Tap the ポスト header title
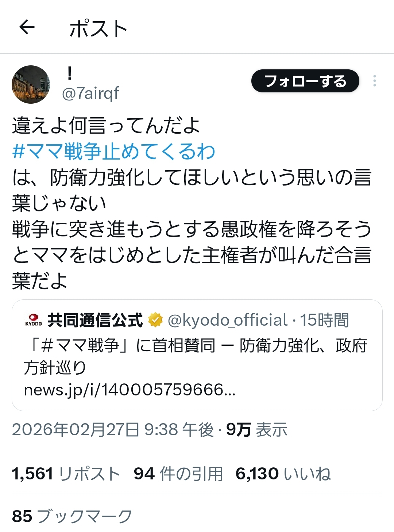Image resolution: width=394 pixels, height=532 pixels. click(98, 28)
